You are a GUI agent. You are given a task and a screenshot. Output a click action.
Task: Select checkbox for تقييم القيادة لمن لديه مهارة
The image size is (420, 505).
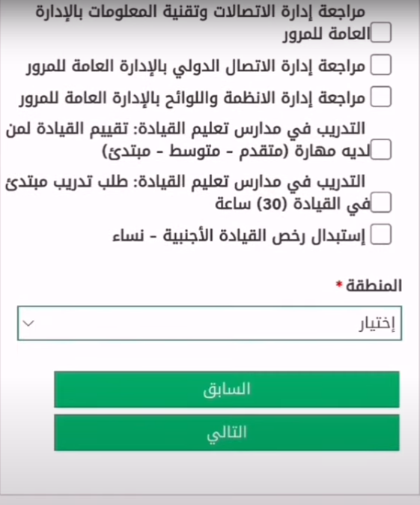(x=381, y=149)
